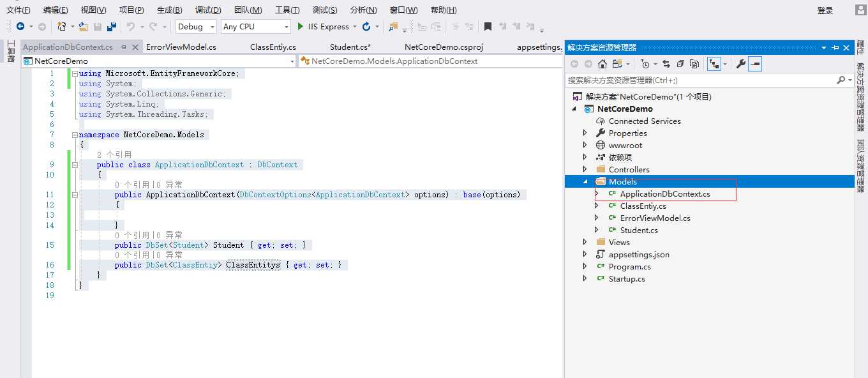This screenshot has height=378, width=868.
Task: Click the Solution Explorer search box
Action: coord(701,80)
